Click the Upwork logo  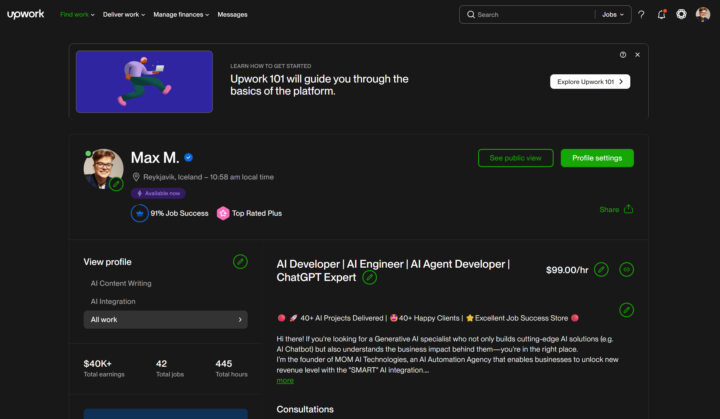click(x=24, y=14)
